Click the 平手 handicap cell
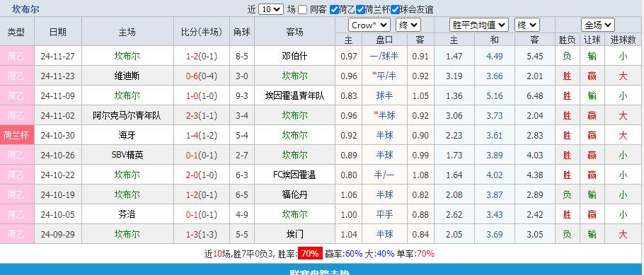The height and width of the screenshot is (275, 644). pyautogui.click(x=384, y=215)
